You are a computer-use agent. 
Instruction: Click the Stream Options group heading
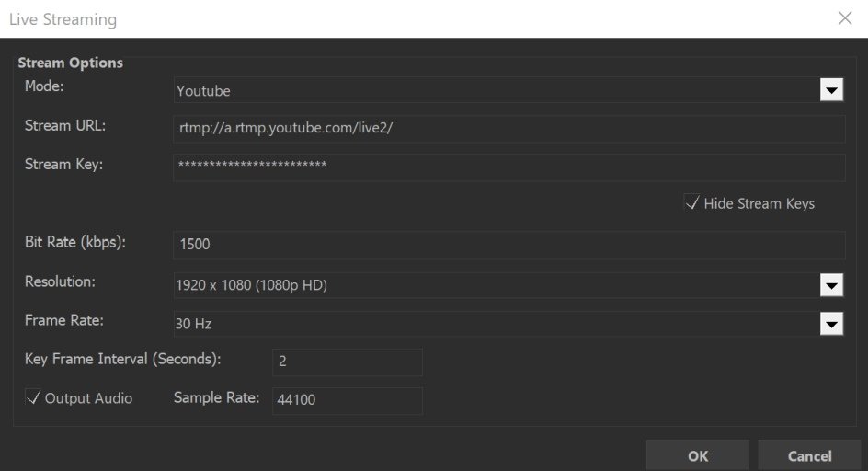point(70,63)
